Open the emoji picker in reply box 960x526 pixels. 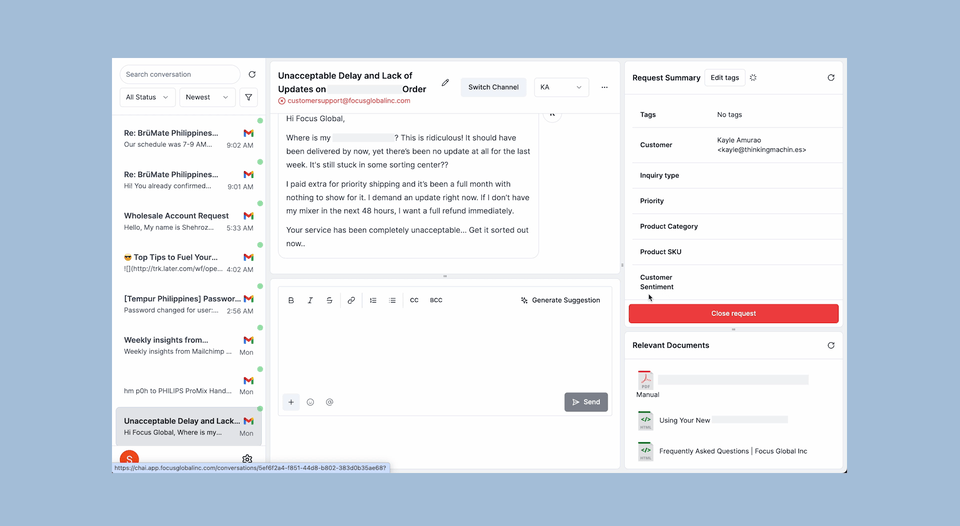pos(310,402)
